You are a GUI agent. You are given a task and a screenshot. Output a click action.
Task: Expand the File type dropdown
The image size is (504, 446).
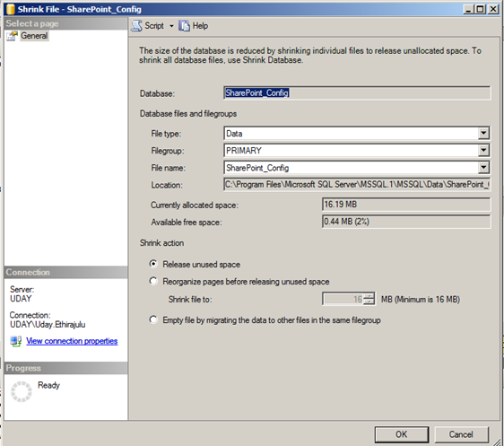coord(483,133)
